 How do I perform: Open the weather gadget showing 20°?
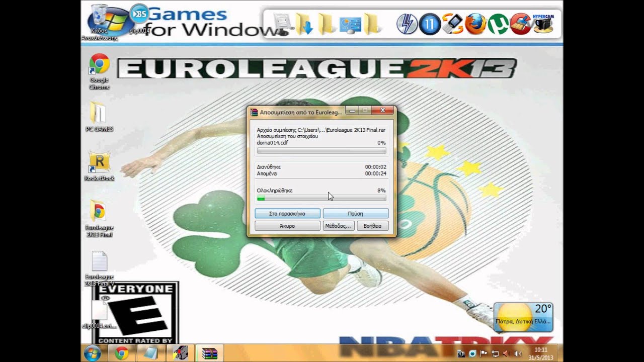tap(524, 317)
